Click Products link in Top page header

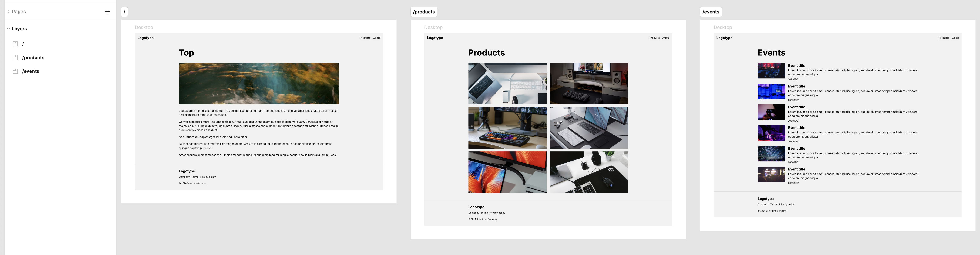(x=365, y=38)
